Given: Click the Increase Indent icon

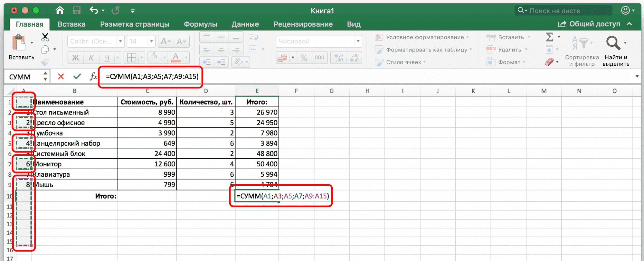Looking at the screenshot, I should point(221,62).
